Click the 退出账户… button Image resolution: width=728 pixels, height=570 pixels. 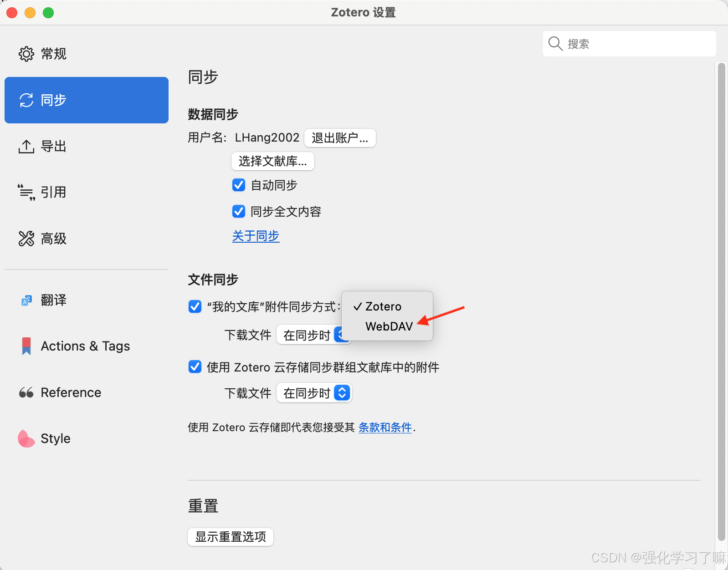pos(340,138)
